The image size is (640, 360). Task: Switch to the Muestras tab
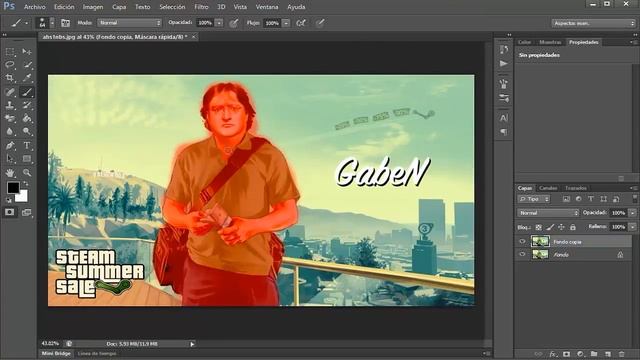(550, 42)
